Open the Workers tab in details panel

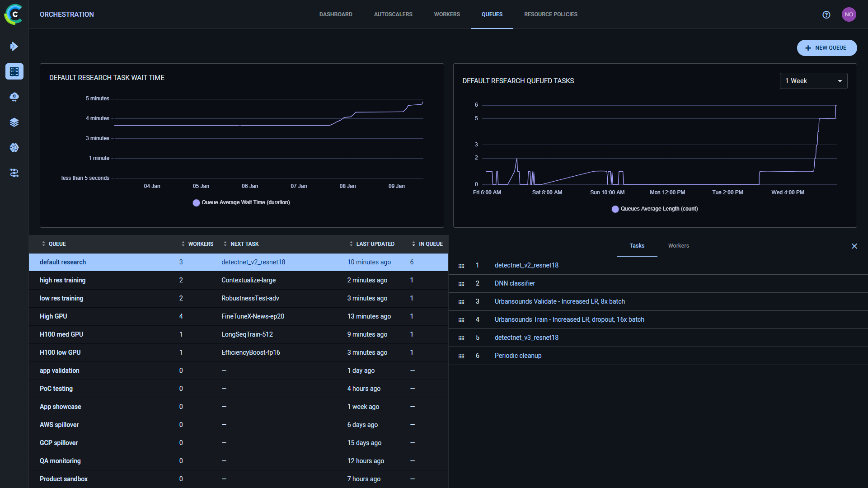(678, 246)
